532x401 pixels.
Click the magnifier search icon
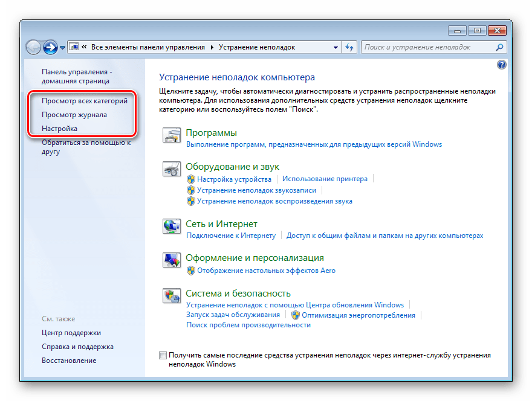(x=499, y=47)
